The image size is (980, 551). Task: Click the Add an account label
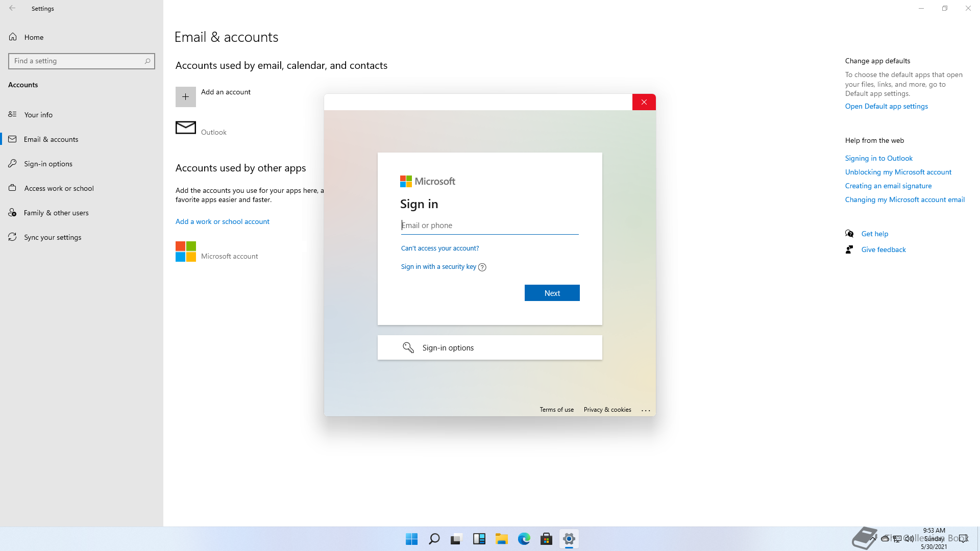(x=226, y=92)
